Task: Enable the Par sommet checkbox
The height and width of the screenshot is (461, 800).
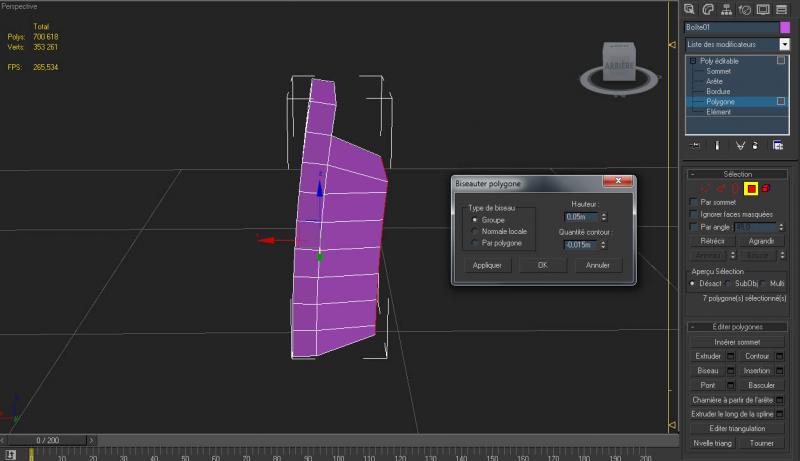Action: pos(695,202)
